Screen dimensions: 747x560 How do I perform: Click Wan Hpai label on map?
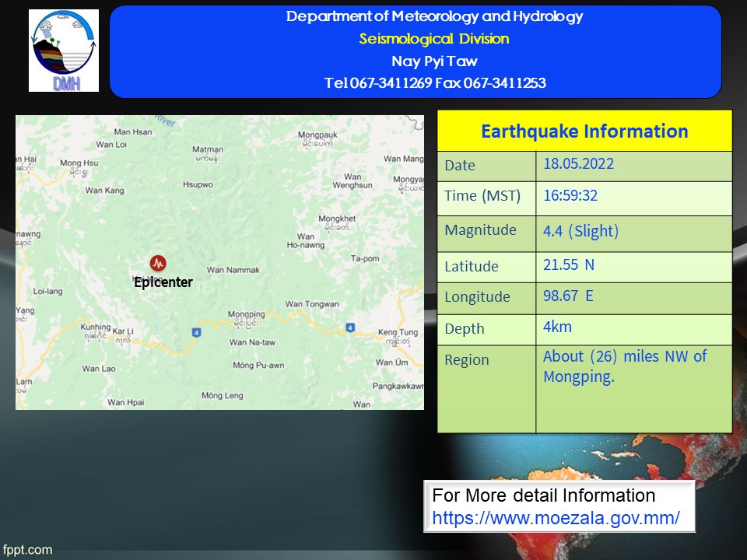point(125,402)
